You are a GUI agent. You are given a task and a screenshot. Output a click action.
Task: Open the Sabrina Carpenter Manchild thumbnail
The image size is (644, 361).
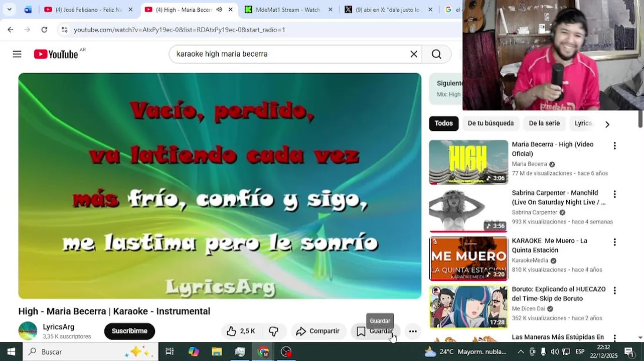(x=468, y=211)
